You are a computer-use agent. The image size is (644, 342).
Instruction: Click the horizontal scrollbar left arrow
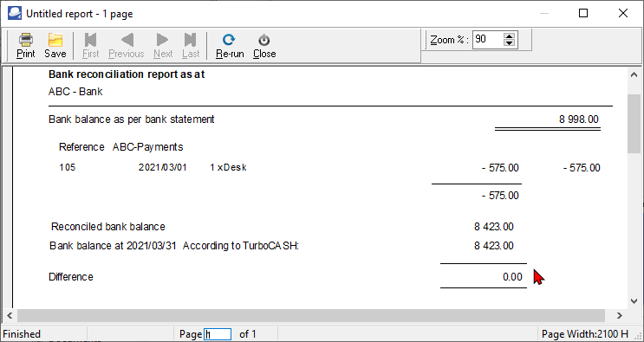[x=10, y=315]
